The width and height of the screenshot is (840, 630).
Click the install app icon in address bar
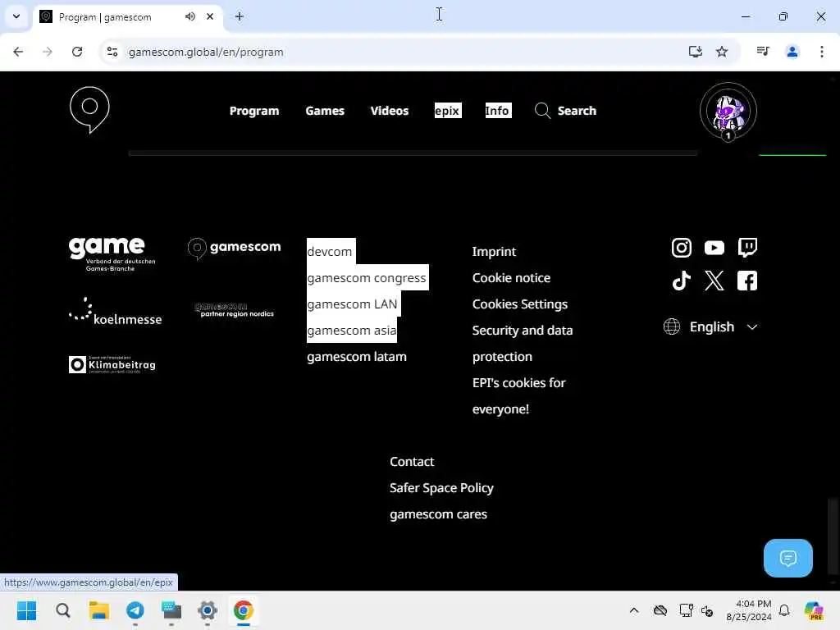[695, 52]
